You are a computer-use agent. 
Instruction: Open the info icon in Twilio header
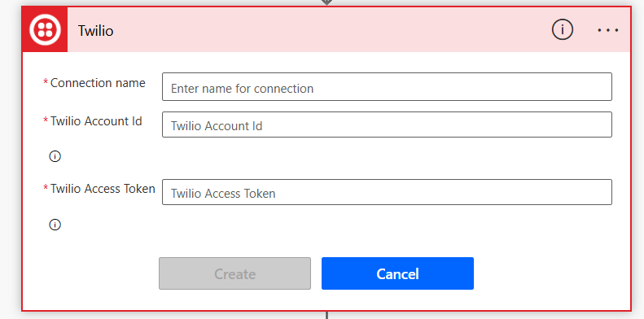pyautogui.click(x=562, y=29)
